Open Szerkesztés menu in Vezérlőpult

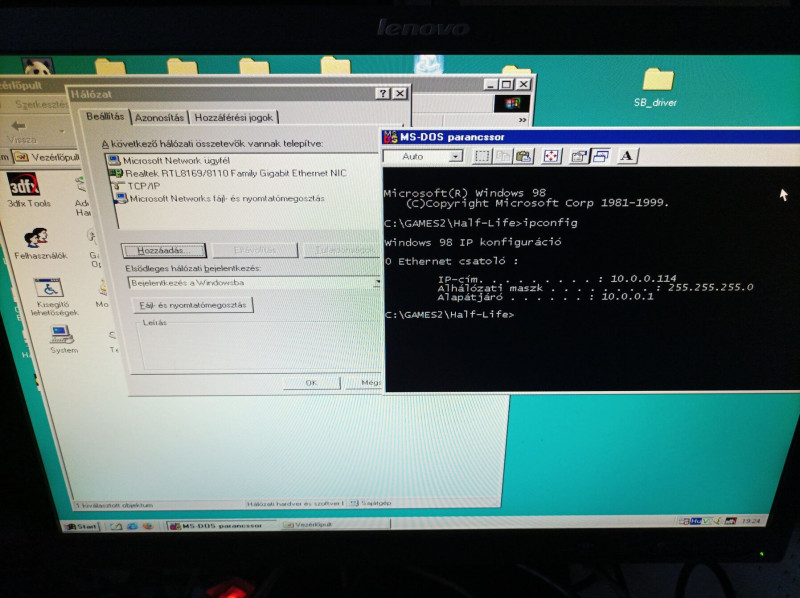click(x=41, y=105)
